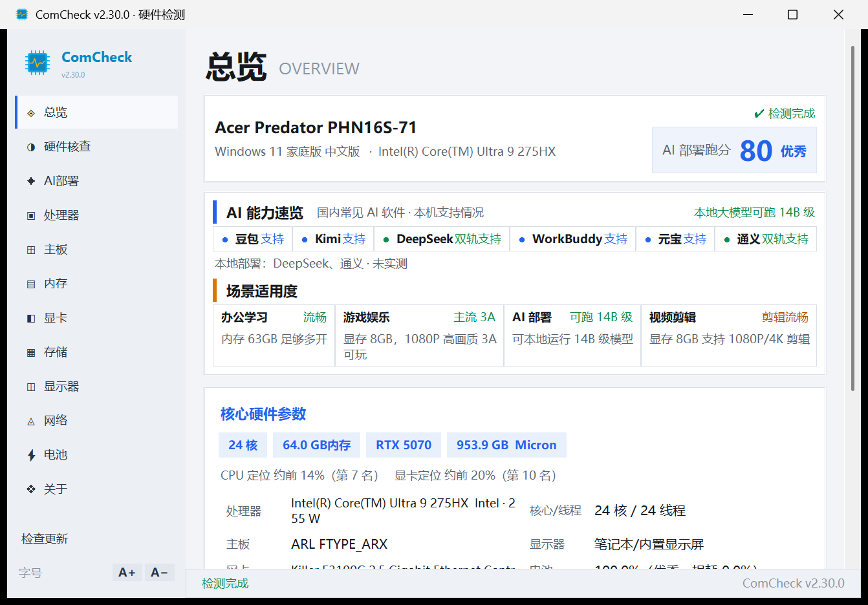Click the 笔记本/内置显示屏 display value
868x605 pixels.
(649, 544)
